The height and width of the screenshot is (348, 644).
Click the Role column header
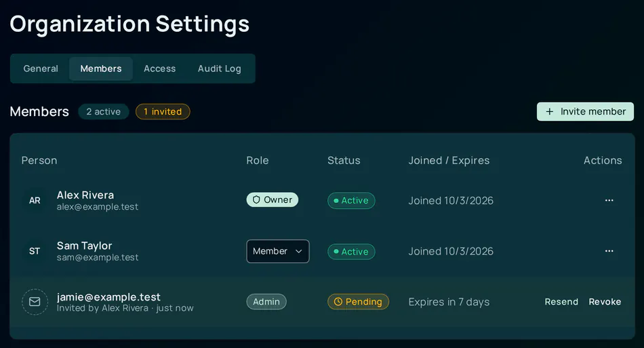coord(258,161)
